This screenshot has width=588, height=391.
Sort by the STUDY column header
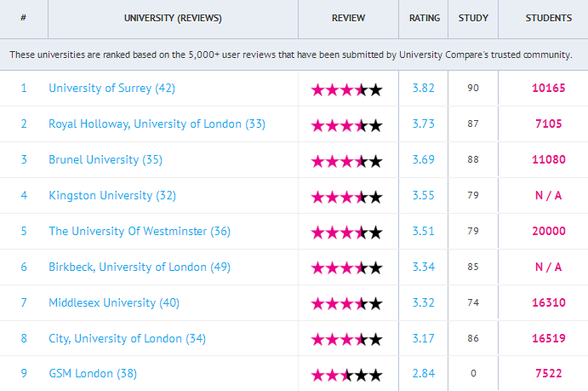point(473,18)
